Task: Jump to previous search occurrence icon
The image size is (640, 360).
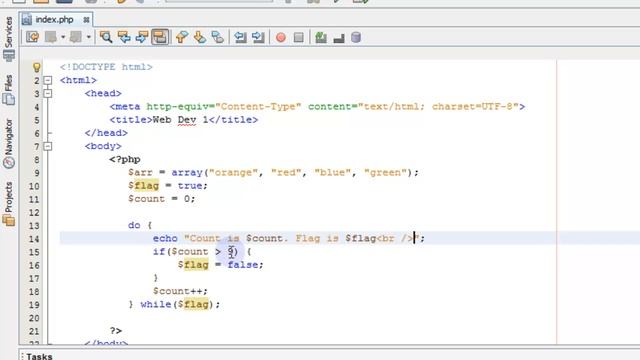Action: pos(124,37)
